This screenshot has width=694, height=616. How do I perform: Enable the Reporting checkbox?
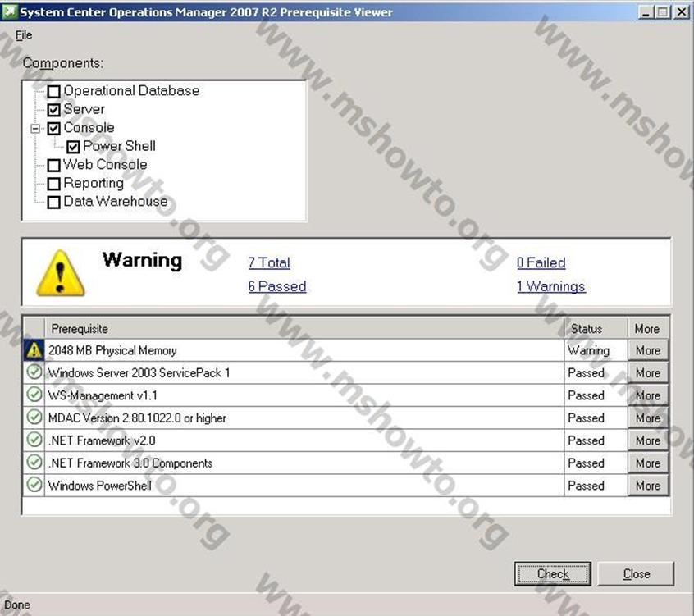click(53, 184)
